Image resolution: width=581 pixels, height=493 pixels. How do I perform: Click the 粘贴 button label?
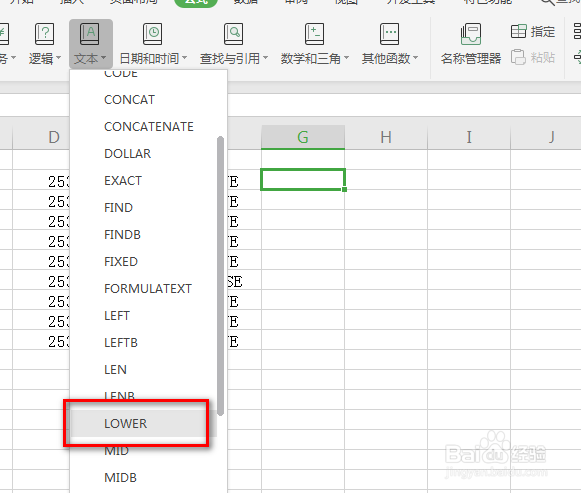click(542, 57)
